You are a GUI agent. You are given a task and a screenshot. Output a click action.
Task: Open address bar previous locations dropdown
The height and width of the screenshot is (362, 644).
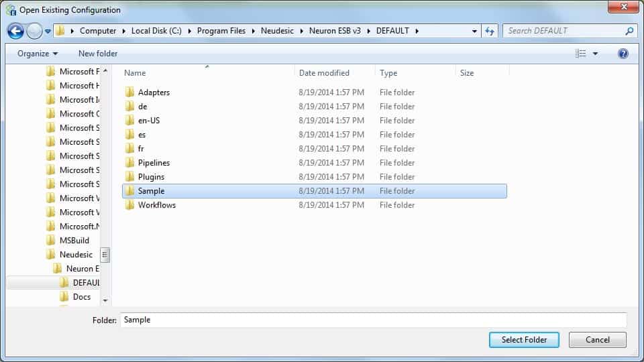474,32
